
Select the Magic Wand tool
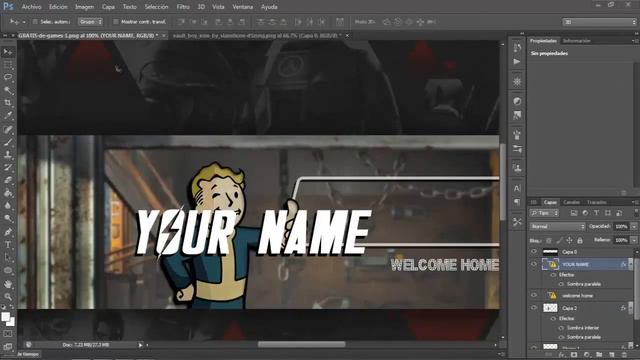pyautogui.click(x=8, y=90)
